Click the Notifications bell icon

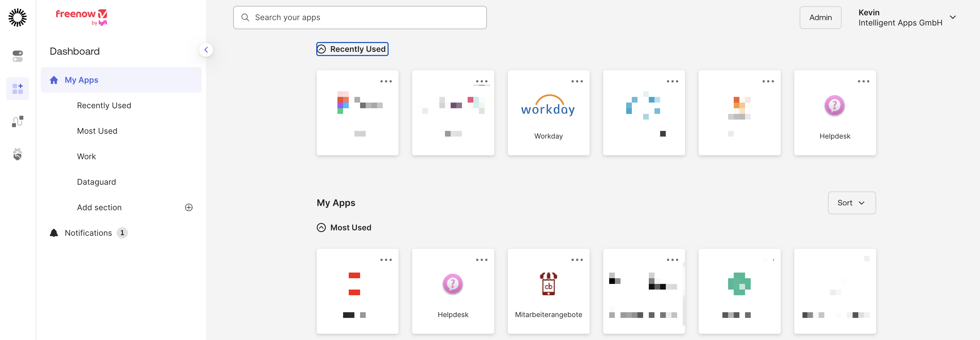[54, 233]
